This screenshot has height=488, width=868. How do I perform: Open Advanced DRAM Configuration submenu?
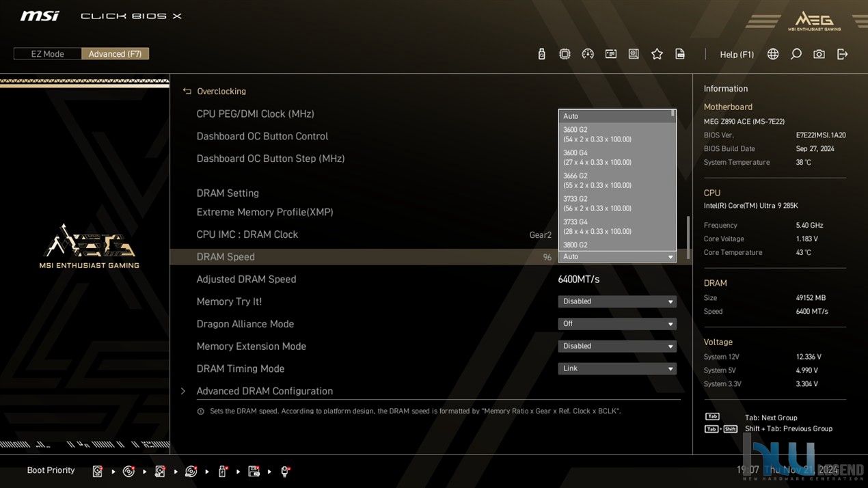point(265,391)
